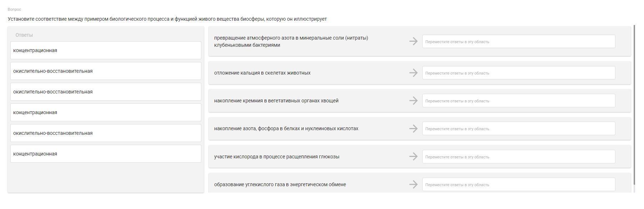This screenshot has height=209, width=644.
Task: Click the drop area for the nitrogen-to-nitrates statement
Action: point(518,41)
